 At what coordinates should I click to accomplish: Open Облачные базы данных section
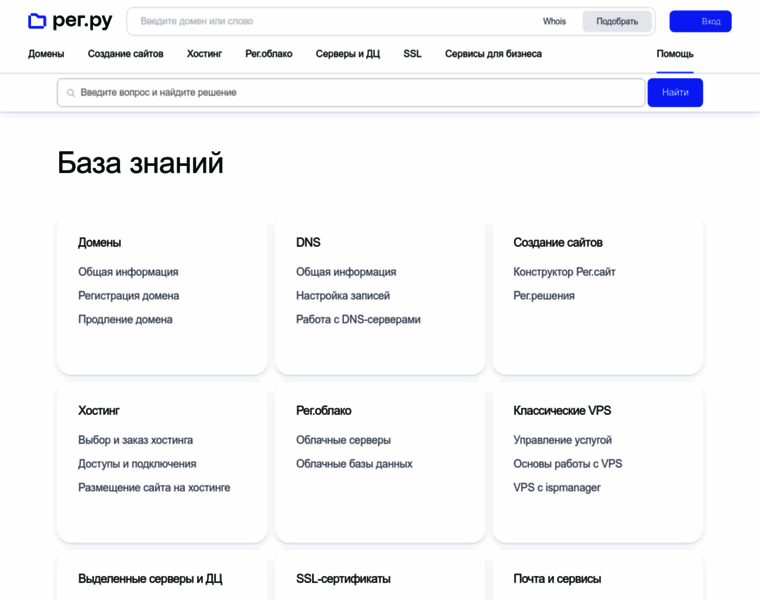coord(354,464)
